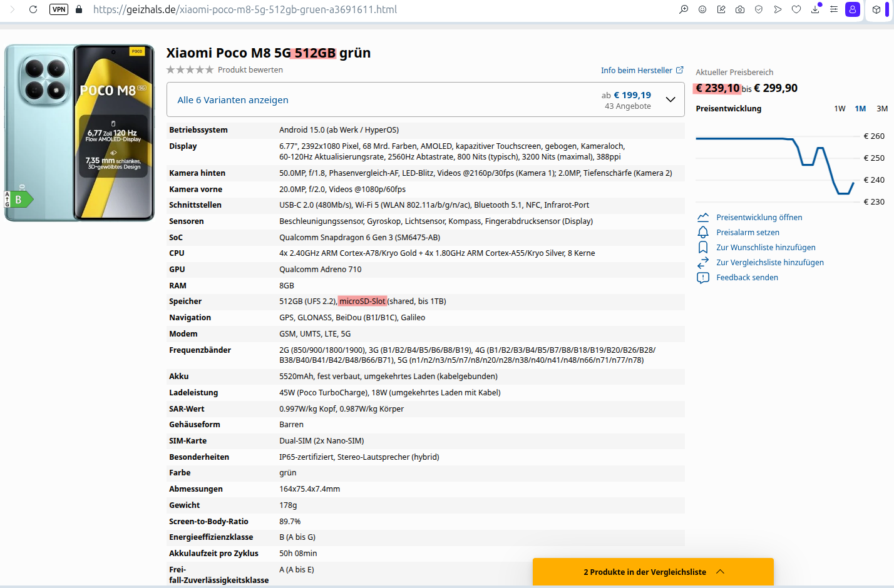Click the '€ 299,90' highest price
The height and width of the screenshot is (588, 894).
pos(776,88)
